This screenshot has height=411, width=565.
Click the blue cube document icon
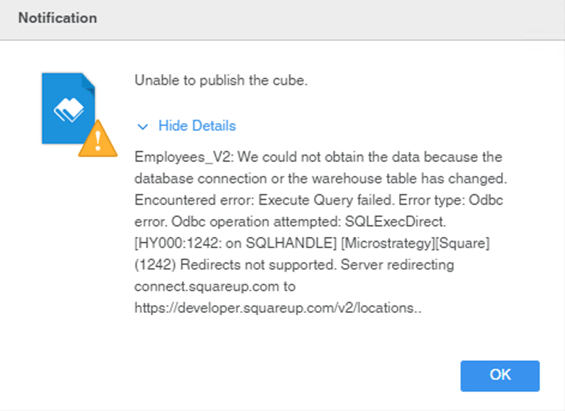click(x=68, y=108)
